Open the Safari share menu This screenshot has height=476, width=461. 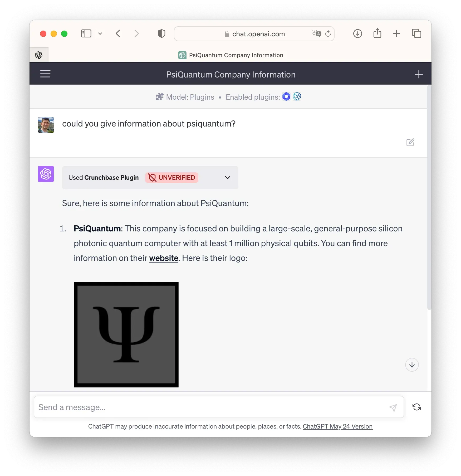click(x=377, y=33)
